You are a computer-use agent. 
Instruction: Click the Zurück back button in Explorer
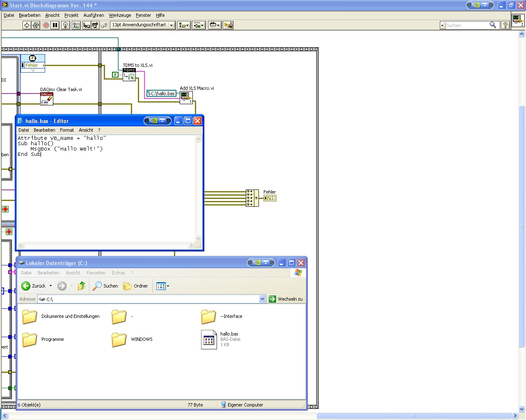point(34,286)
